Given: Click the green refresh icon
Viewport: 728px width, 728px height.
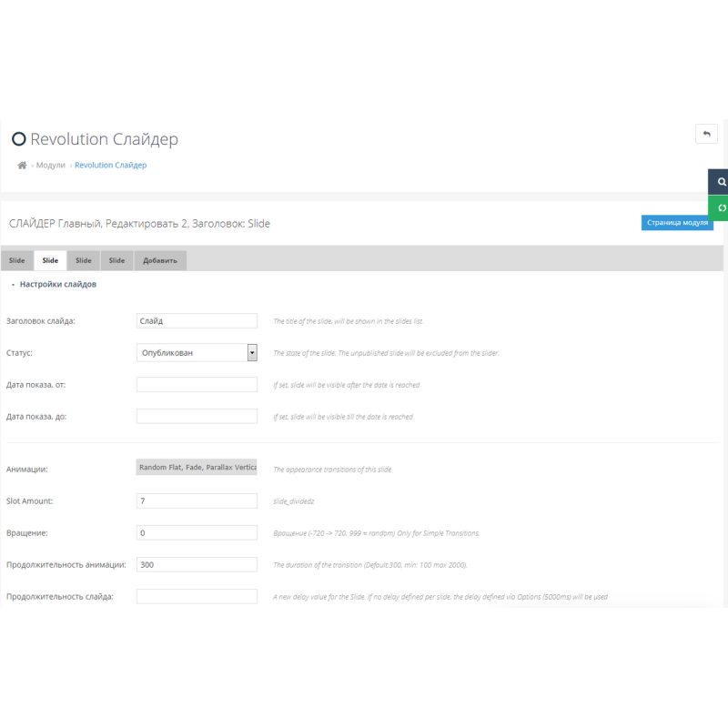Looking at the screenshot, I should click(x=721, y=207).
